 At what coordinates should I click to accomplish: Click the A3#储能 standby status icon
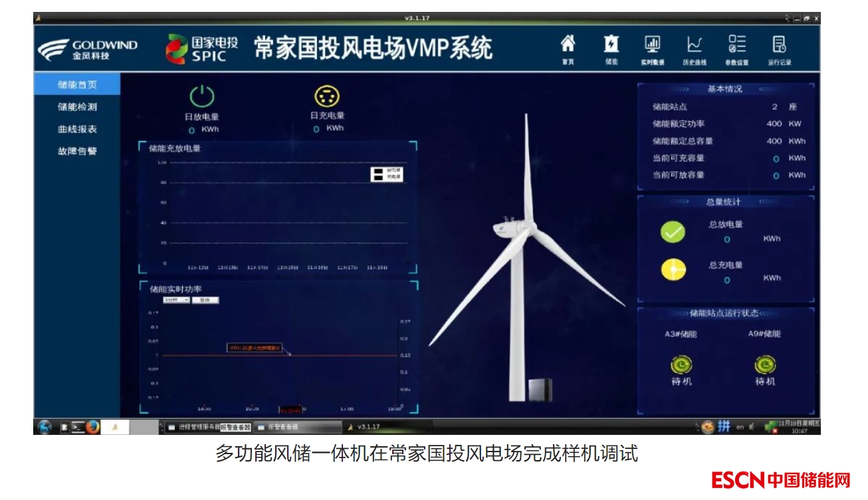point(681,365)
